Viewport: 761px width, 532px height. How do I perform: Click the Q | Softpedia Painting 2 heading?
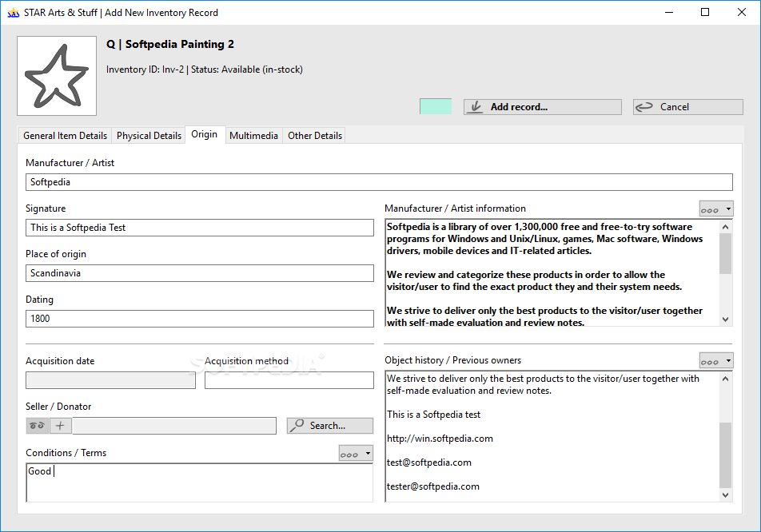click(169, 44)
